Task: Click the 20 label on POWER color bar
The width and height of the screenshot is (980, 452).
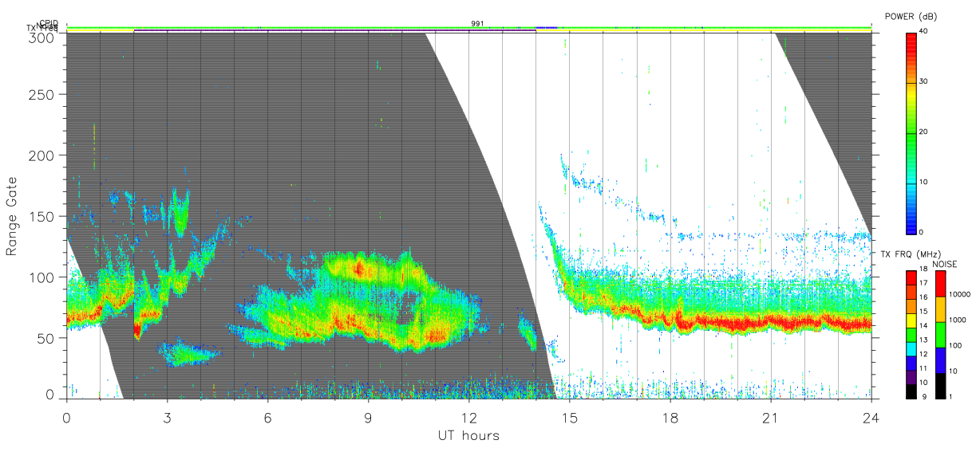Action: pos(925,132)
